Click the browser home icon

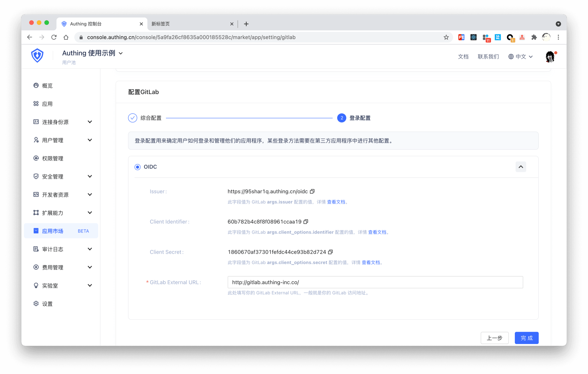(x=66, y=37)
